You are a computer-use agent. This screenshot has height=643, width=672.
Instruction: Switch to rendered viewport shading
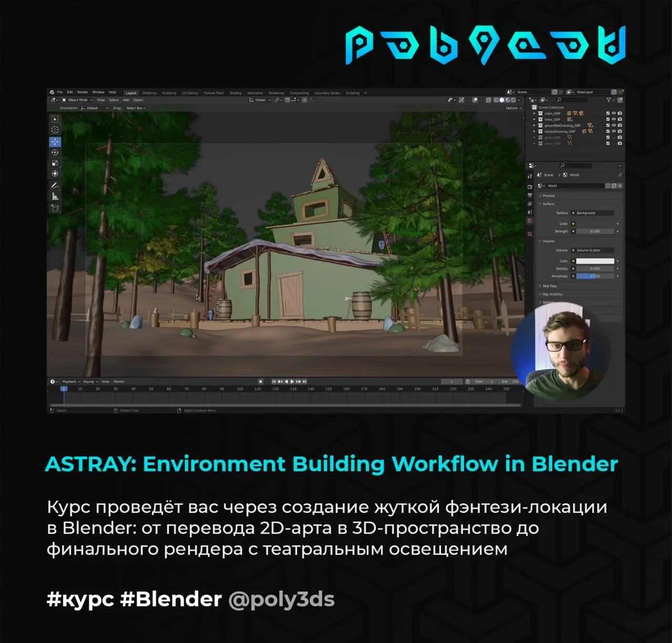pyautogui.click(x=513, y=100)
